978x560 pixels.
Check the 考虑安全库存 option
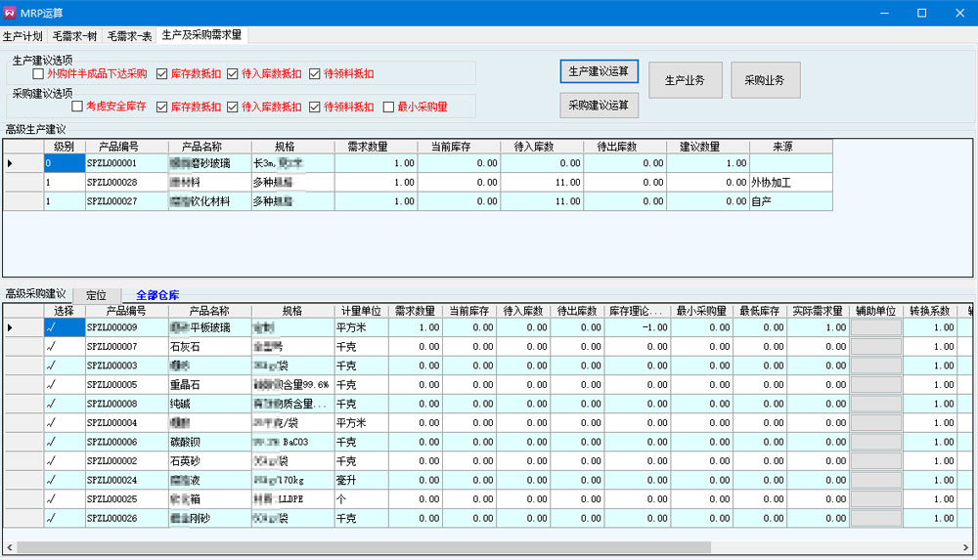pos(77,107)
